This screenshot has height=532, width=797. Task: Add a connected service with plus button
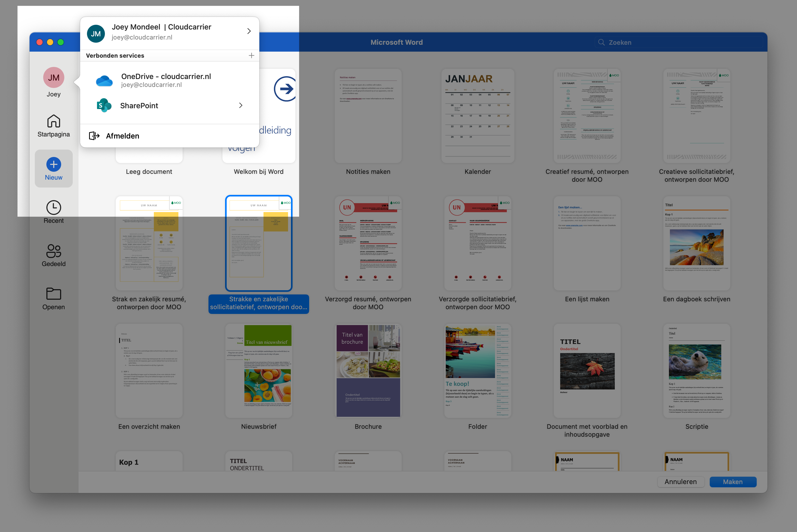(251, 55)
